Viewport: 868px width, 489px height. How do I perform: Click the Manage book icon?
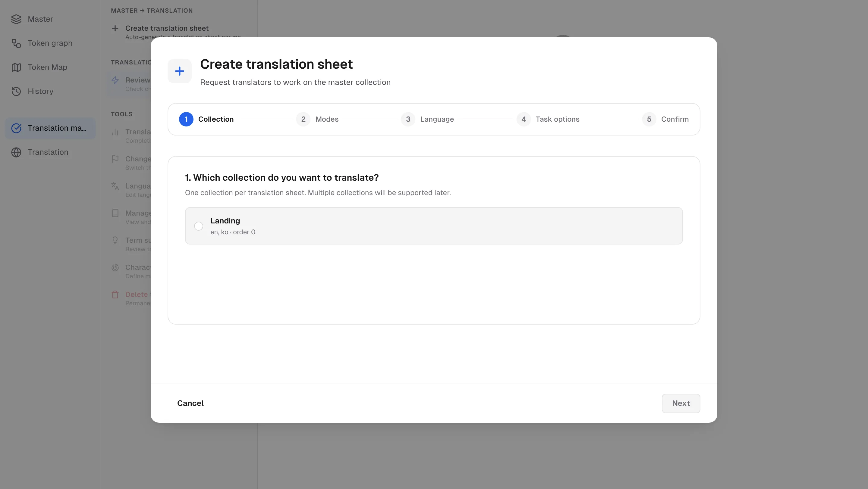[115, 213]
